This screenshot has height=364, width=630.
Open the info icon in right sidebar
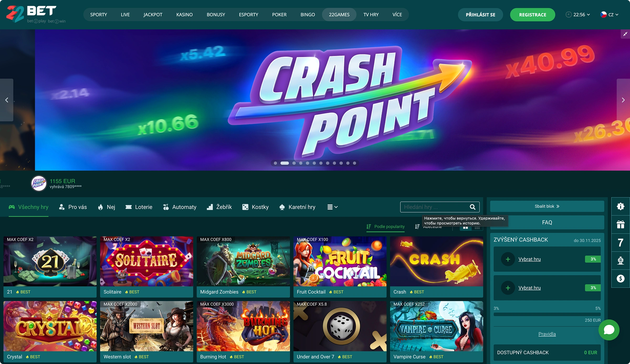(x=621, y=206)
